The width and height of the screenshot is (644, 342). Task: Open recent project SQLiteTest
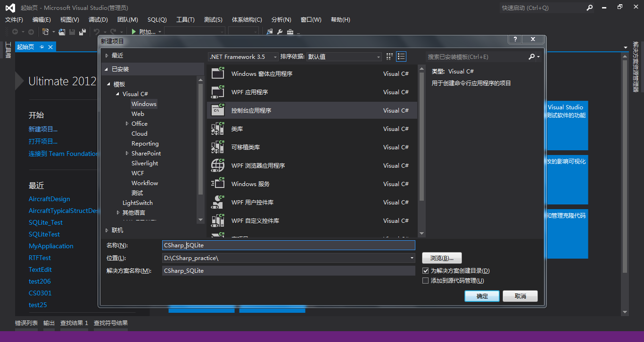[x=44, y=234]
